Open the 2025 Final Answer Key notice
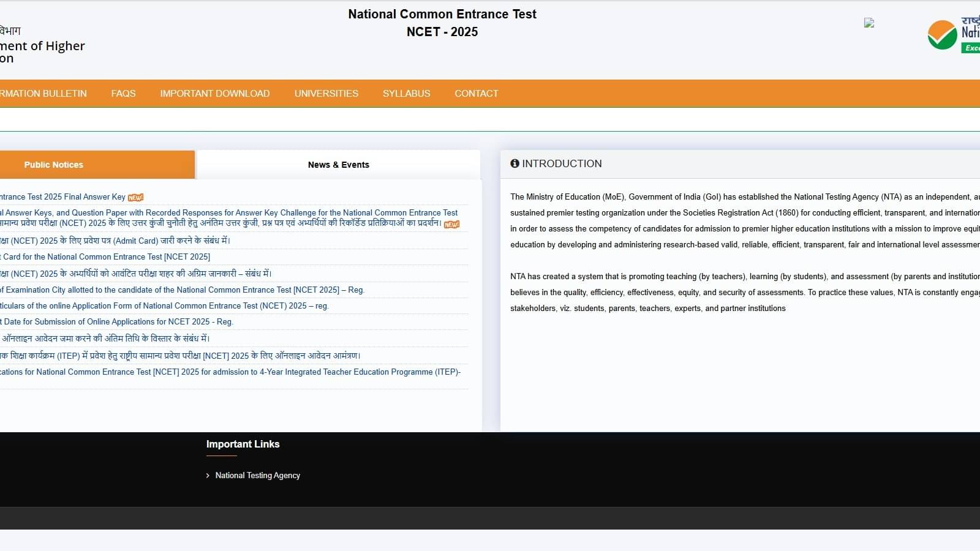Screen dimensions: 980x551 pyautogui.click(x=62, y=197)
